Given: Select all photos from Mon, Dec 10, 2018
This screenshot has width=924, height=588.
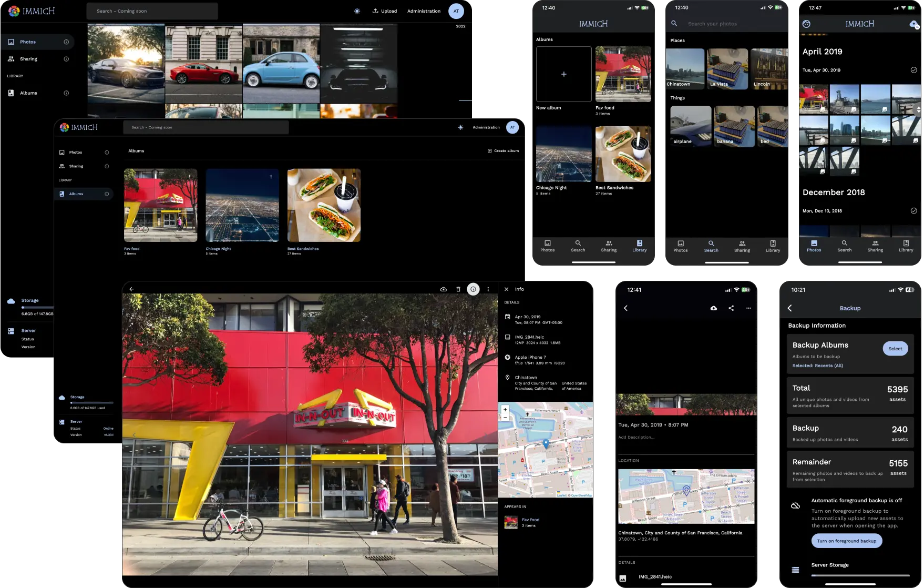Looking at the screenshot, I should coord(913,211).
